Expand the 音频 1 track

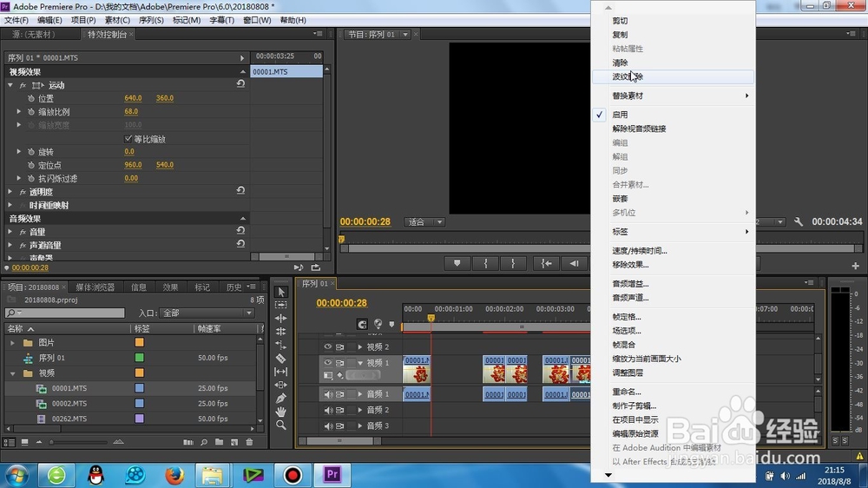360,394
